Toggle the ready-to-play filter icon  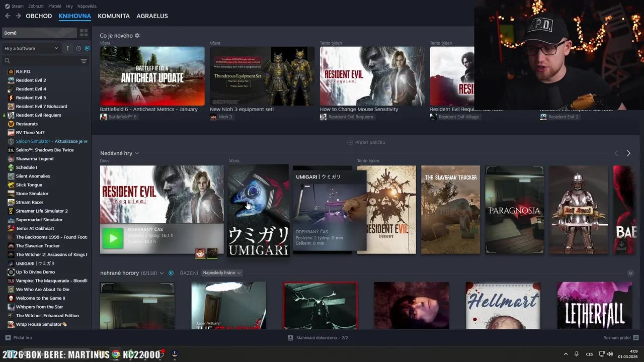coord(87,48)
